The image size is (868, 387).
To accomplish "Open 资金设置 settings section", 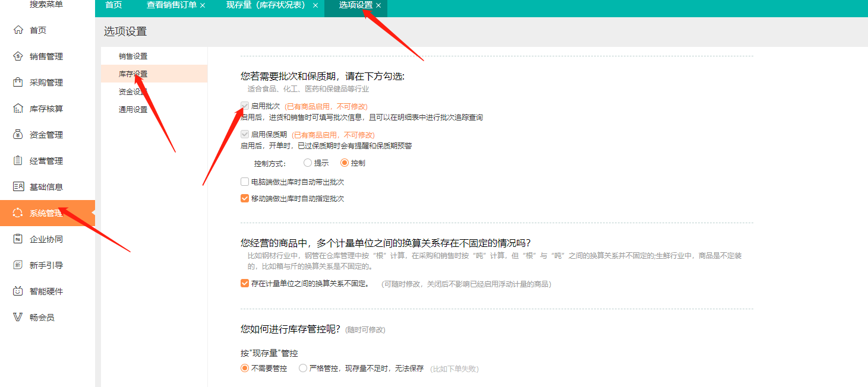I will [x=133, y=92].
